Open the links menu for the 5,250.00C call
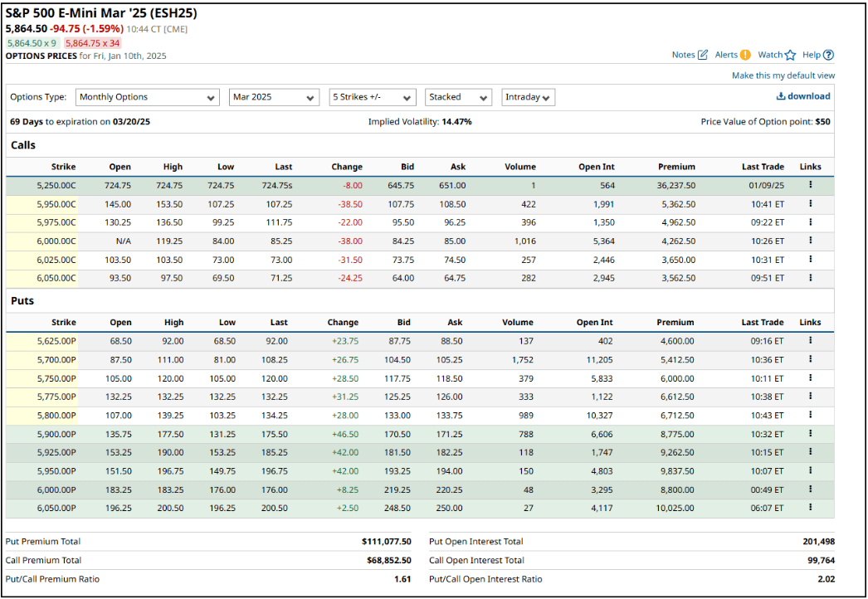The height and width of the screenshot is (599, 868). coord(811,185)
